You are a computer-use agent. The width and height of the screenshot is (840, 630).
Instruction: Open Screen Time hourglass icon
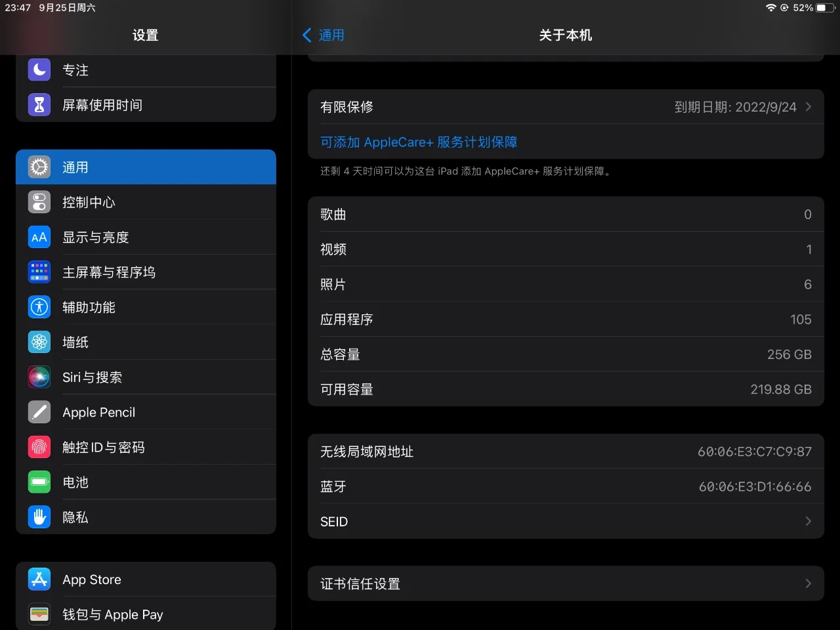coord(39,104)
